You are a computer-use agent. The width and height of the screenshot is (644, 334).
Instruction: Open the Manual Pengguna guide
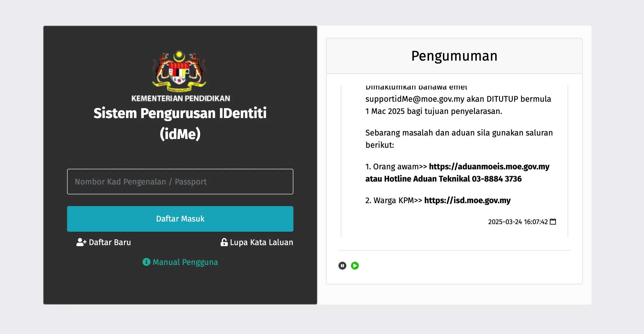click(x=185, y=262)
